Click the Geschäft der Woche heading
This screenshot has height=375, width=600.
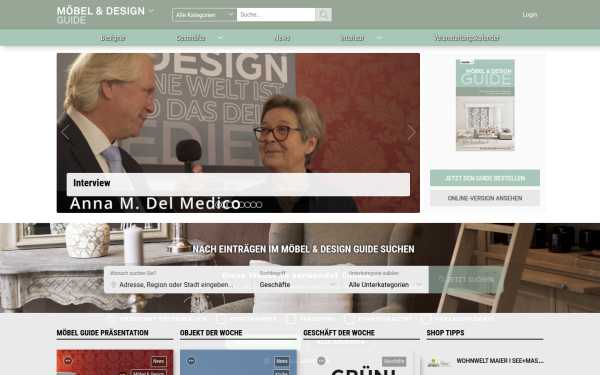pyautogui.click(x=339, y=333)
